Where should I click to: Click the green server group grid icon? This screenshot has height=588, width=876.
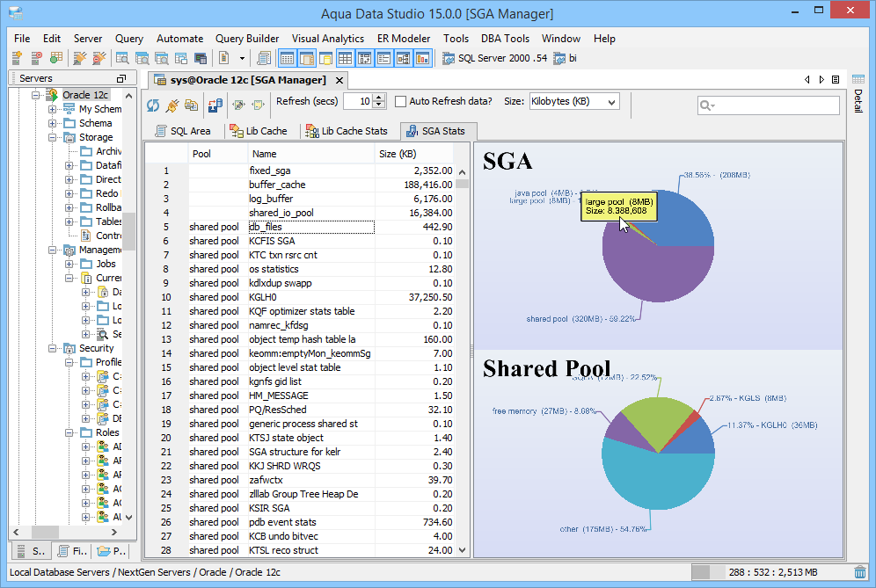tap(56, 57)
